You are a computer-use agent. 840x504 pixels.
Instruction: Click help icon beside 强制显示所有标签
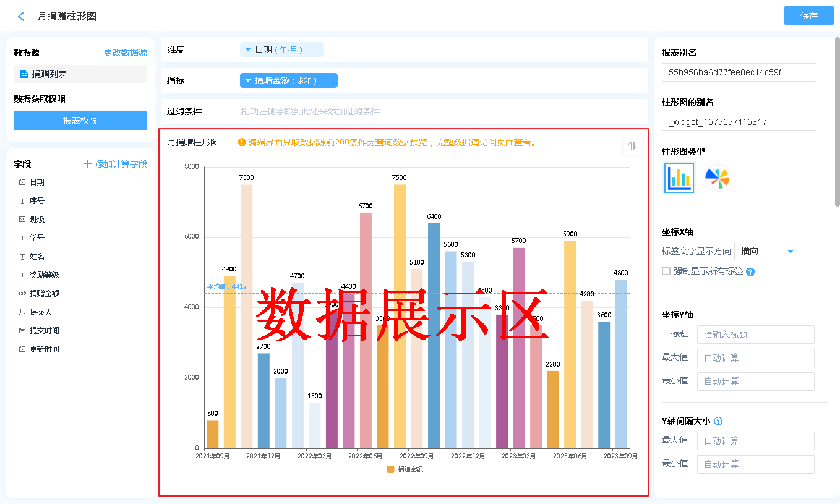coord(750,271)
